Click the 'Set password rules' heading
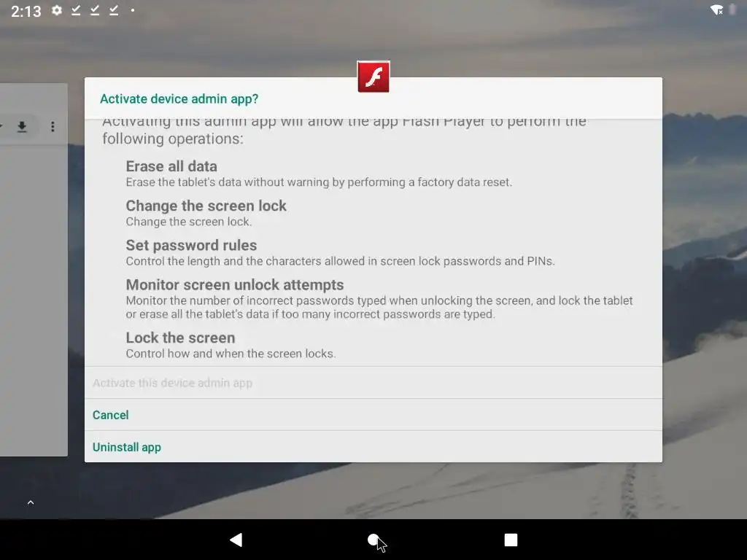 pyautogui.click(x=191, y=245)
